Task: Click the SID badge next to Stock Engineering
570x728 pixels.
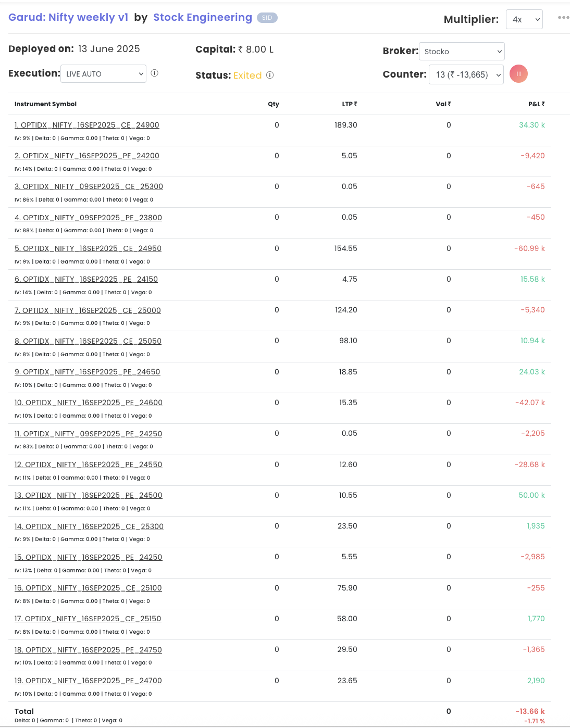Action: tap(267, 18)
